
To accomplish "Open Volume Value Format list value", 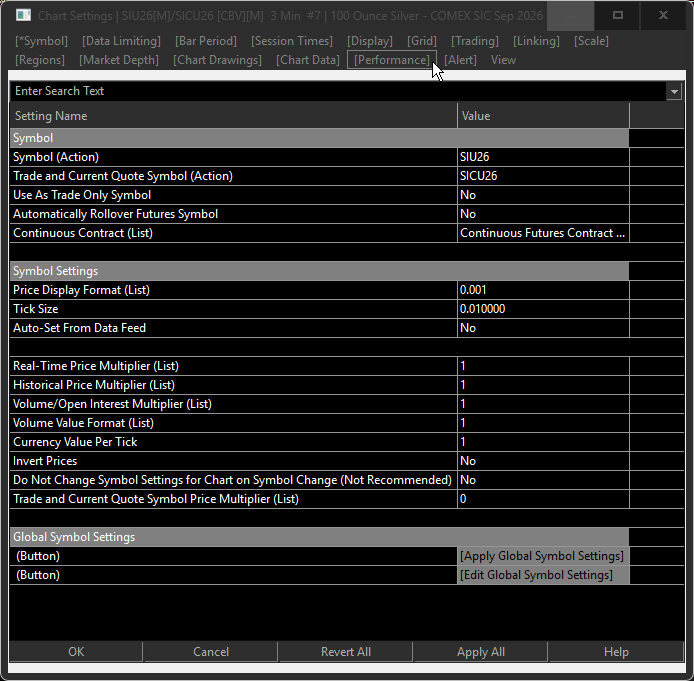I will tap(543, 423).
